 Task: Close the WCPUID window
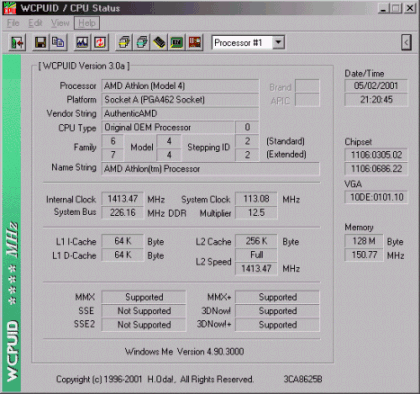(x=410, y=8)
